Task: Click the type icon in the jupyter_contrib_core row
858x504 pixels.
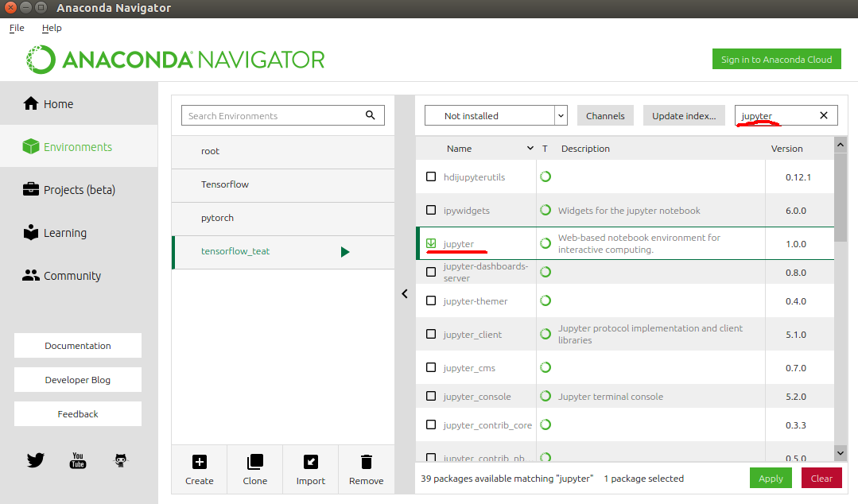Action: [545, 424]
